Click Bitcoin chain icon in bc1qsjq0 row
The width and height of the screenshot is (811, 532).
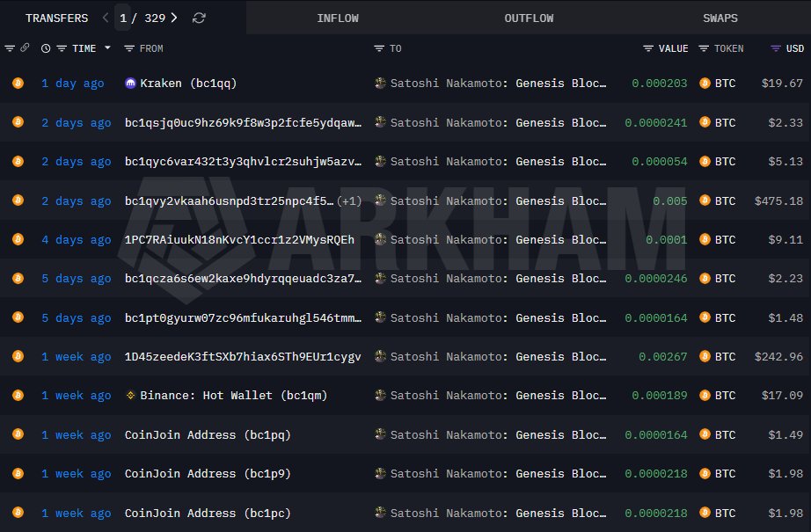[x=18, y=122]
